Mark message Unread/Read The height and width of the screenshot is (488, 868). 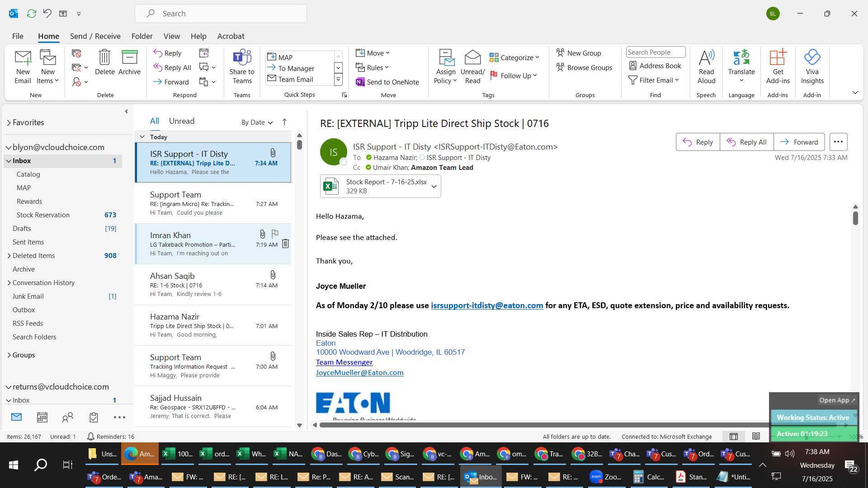pos(472,67)
